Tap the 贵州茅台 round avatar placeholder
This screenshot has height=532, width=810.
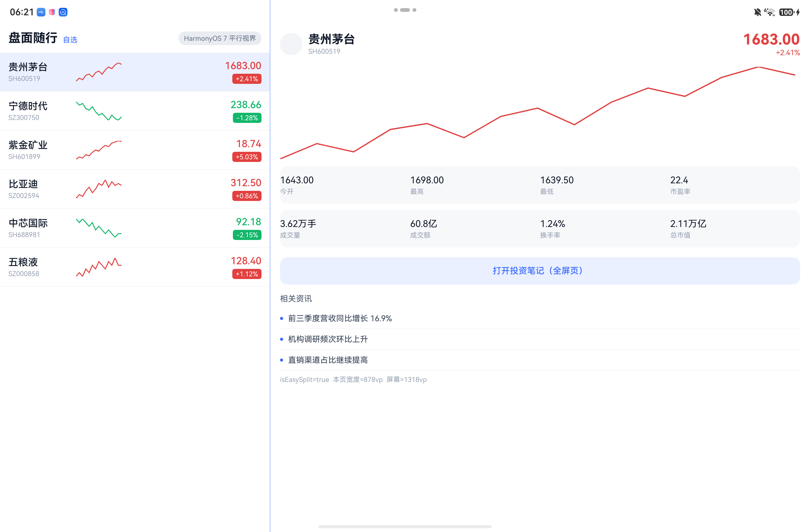point(291,44)
